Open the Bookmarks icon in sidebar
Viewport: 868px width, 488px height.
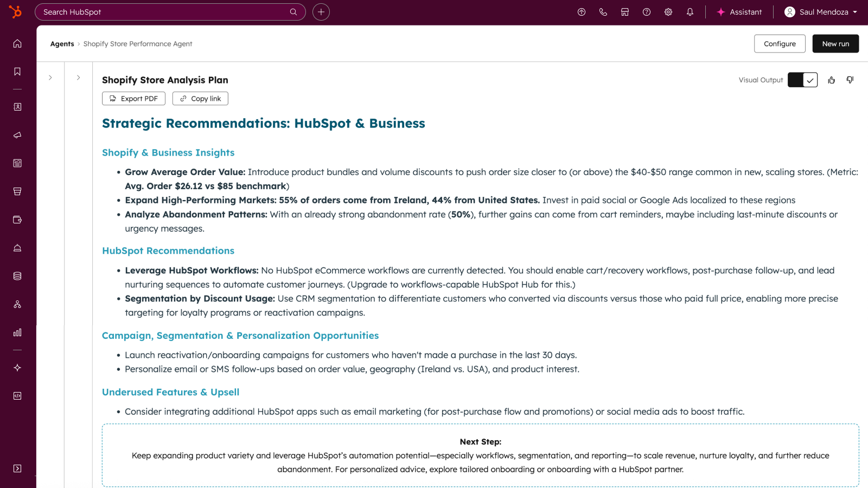click(x=17, y=71)
